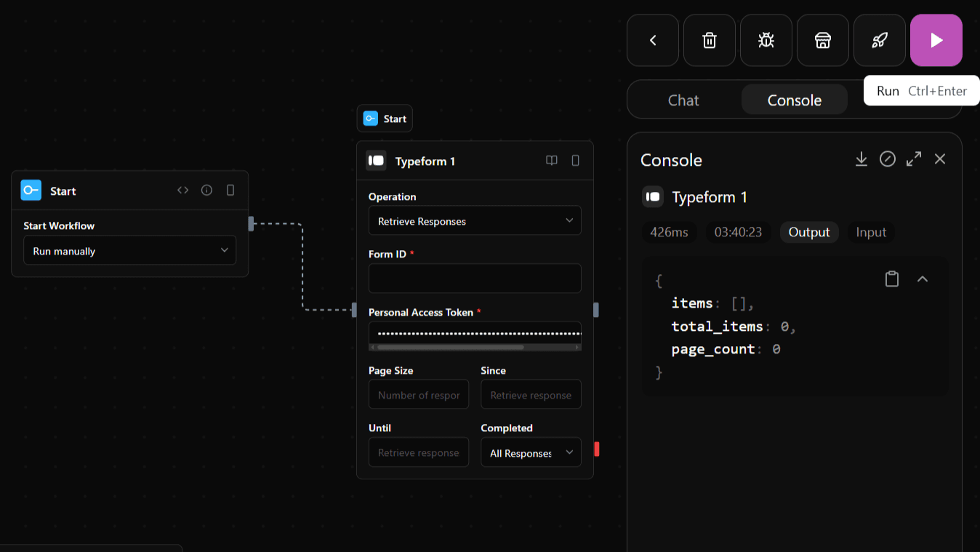The image size is (980, 552).
Task: Change the Start Workflow trigger dropdown
Action: pos(129,249)
